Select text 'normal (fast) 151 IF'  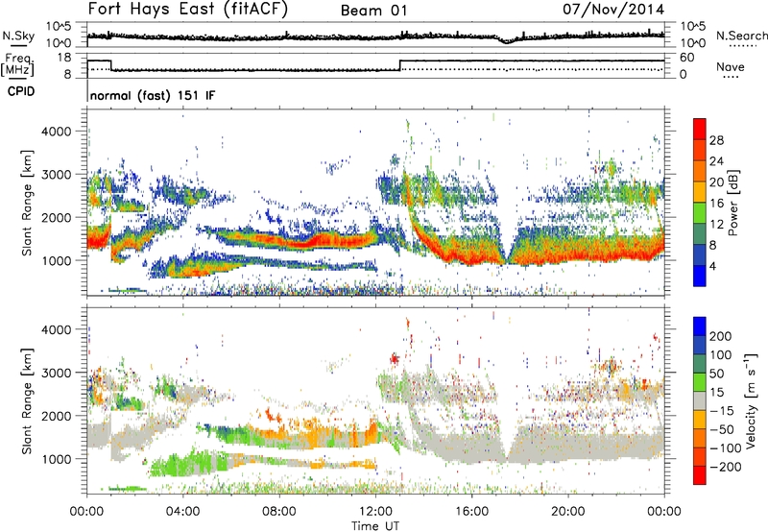[x=153, y=95]
